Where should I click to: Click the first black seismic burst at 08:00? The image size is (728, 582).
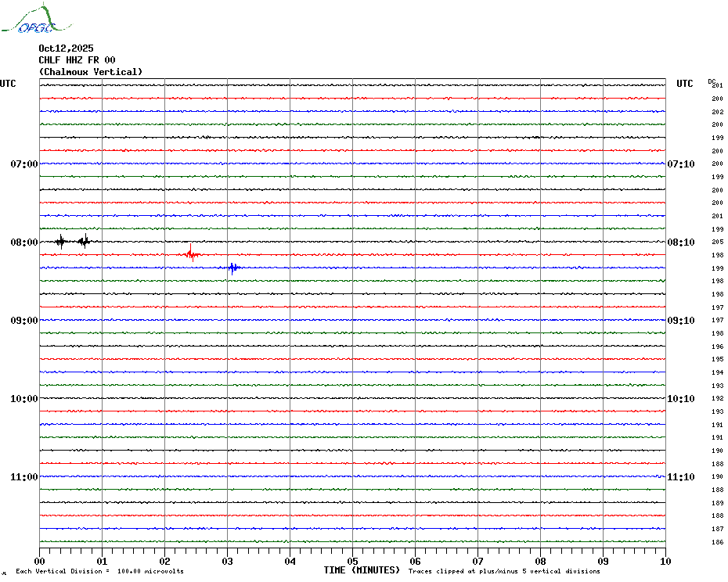tap(60, 241)
